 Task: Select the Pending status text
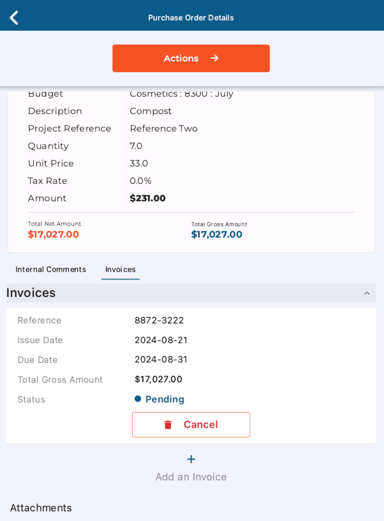pyautogui.click(x=165, y=399)
